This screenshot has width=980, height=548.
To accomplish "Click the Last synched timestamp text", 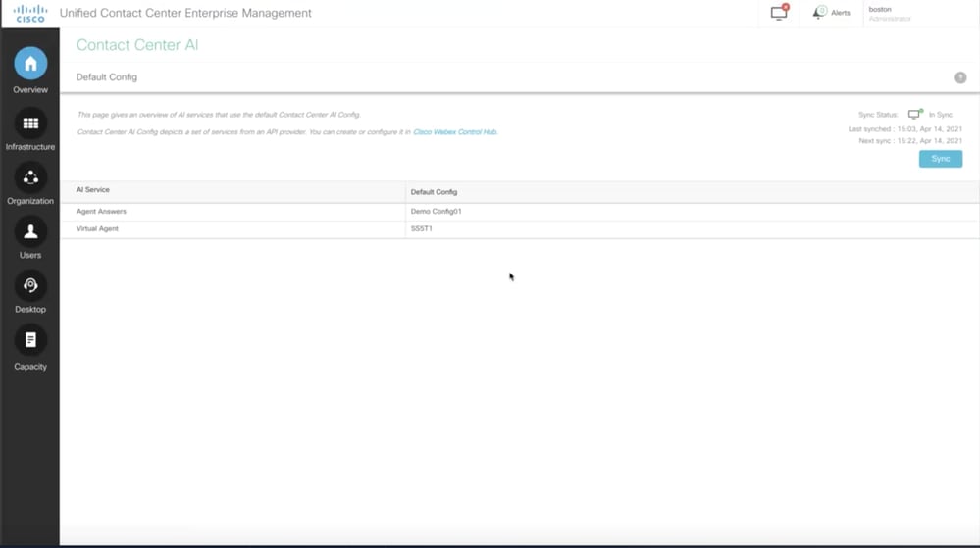I will [x=905, y=128].
